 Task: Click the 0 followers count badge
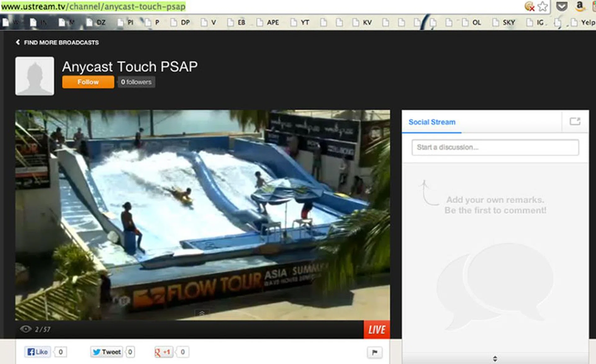(136, 82)
